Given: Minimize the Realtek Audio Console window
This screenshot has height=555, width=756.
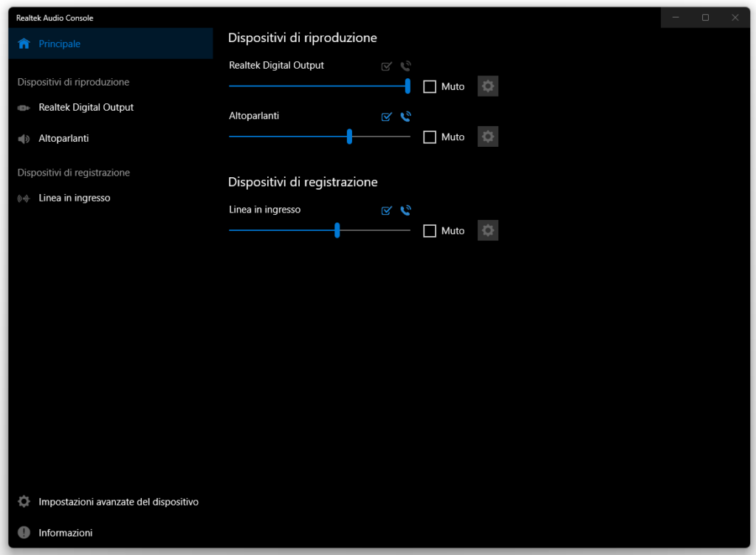Looking at the screenshot, I should pos(676,18).
